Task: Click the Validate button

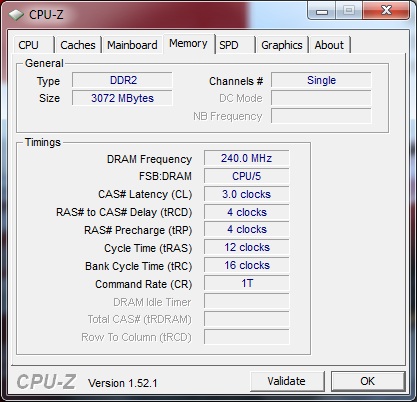Action: pyautogui.click(x=287, y=381)
